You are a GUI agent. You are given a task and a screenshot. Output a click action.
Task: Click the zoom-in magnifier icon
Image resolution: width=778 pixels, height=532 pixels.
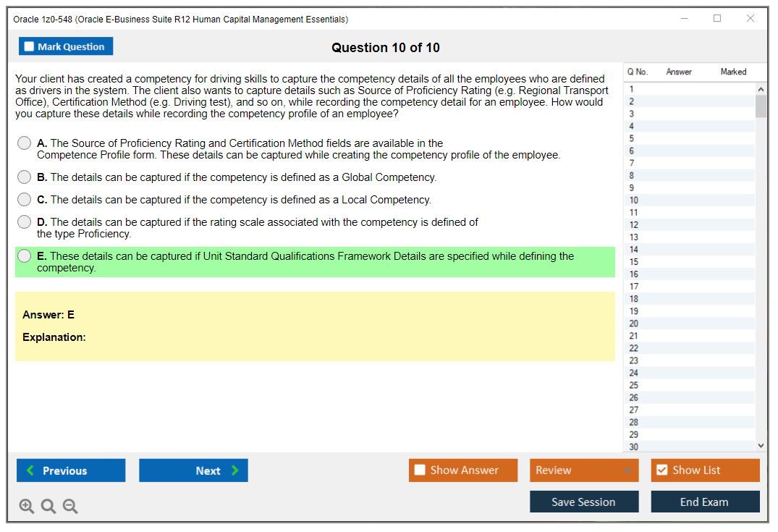pyautogui.click(x=27, y=506)
